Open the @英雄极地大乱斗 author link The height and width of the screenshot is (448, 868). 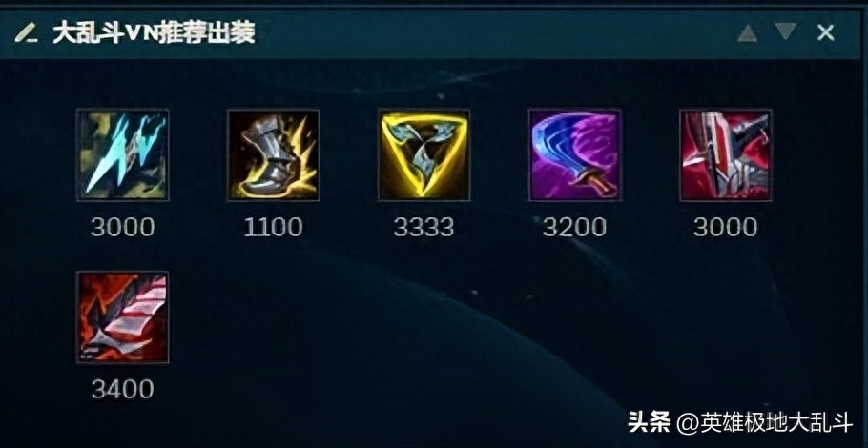[x=765, y=423]
